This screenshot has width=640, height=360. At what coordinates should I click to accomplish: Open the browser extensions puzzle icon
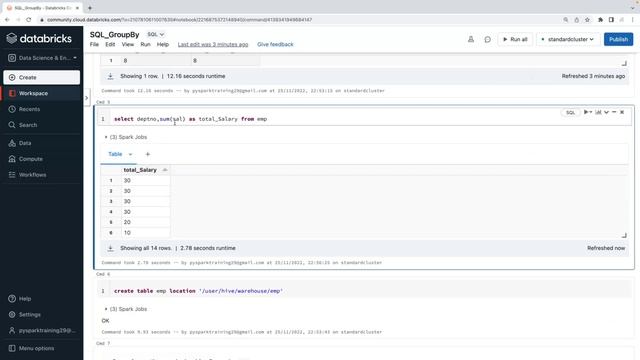tap(600, 20)
